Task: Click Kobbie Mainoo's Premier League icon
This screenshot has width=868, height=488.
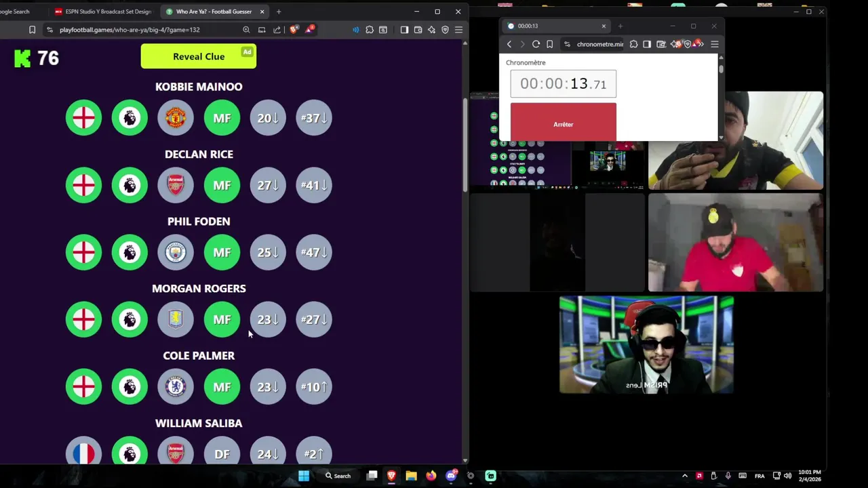Action: pos(130,118)
